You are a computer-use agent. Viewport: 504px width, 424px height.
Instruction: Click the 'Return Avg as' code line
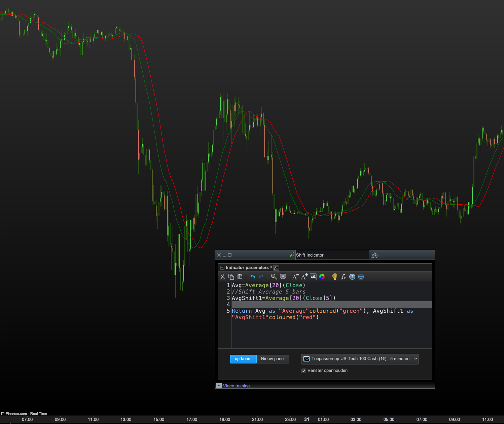pos(322,311)
